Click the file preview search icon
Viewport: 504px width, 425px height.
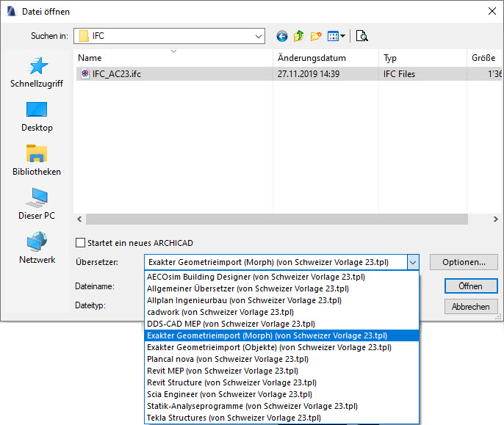point(362,36)
